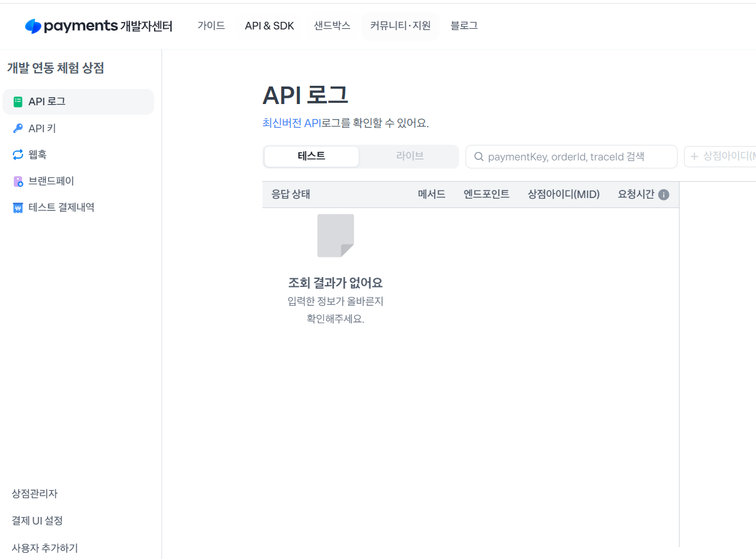Open 결제 UI 설정 link
Screen dimensions: 756x559
37,521
